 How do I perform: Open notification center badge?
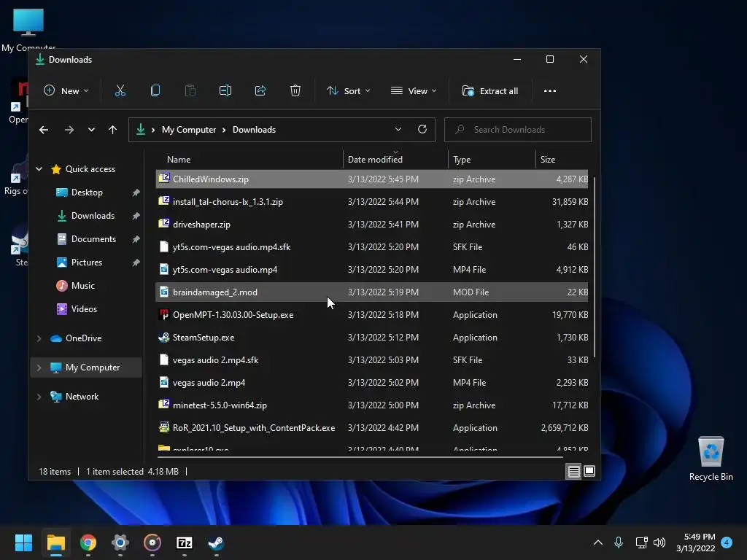coord(727,542)
